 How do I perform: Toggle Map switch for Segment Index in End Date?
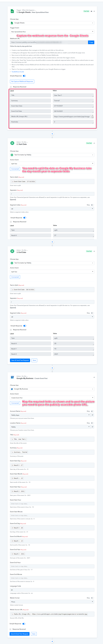coord(93,313)
